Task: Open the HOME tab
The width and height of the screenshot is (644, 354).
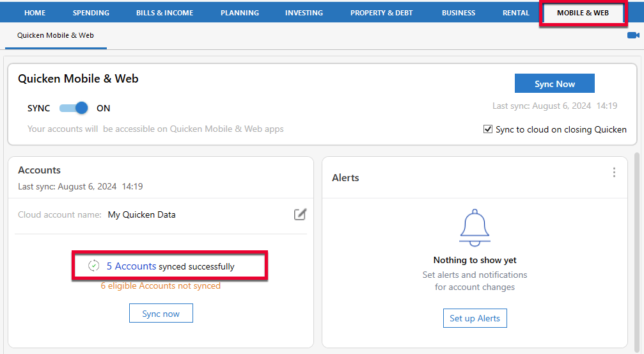Action: (35, 13)
